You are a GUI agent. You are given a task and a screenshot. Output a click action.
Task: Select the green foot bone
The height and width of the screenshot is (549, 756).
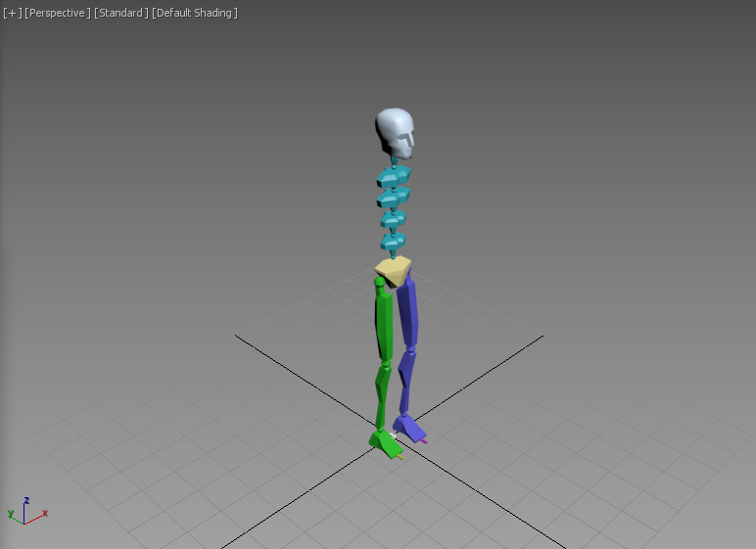click(x=386, y=443)
